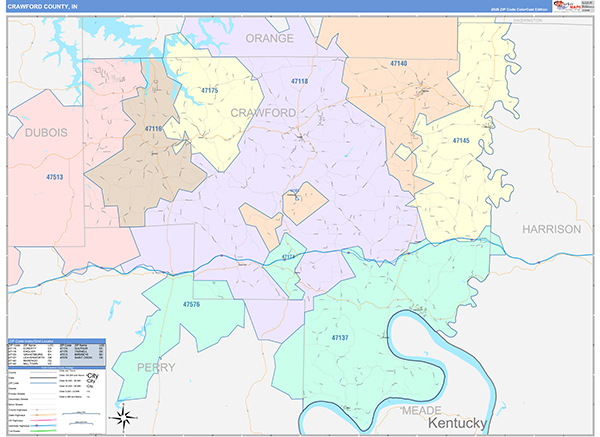This screenshot has height=437, width=600.
Task: Click the ORANGE county name label
Action: coord(270,38)
